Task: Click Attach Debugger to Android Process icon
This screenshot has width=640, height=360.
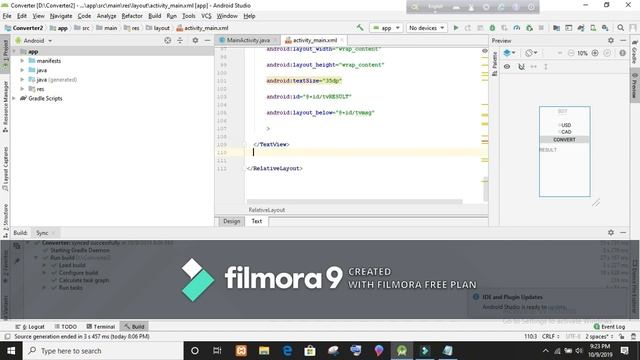Action: (529, 28)
